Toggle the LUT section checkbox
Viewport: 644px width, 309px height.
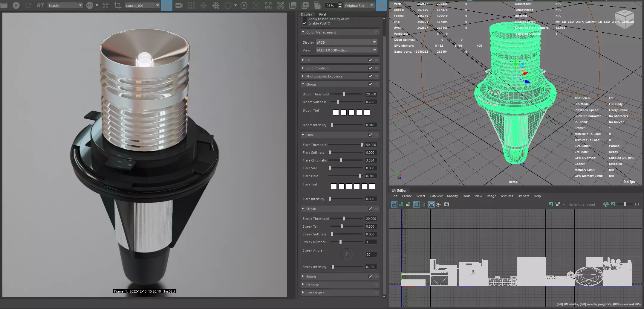pyautogui.click(x=370, y=60)
